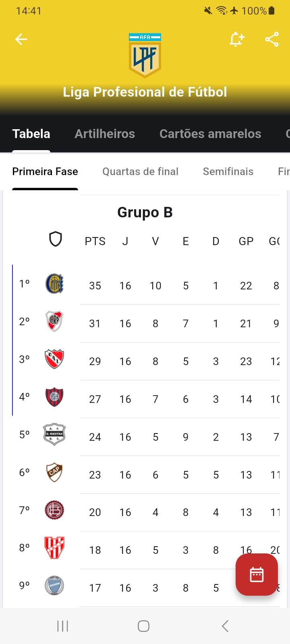Screen dimensions: 290x644
Task: Tap the Independiente crest in 3rd place
Action: pos(54,359)
